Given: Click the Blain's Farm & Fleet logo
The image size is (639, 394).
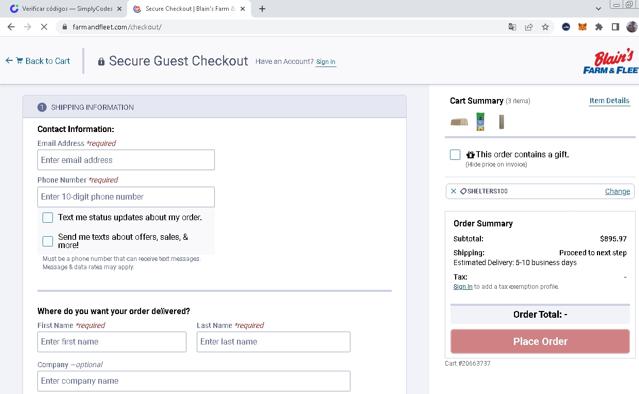Looking at the screenshot, I should click(610, 62).
